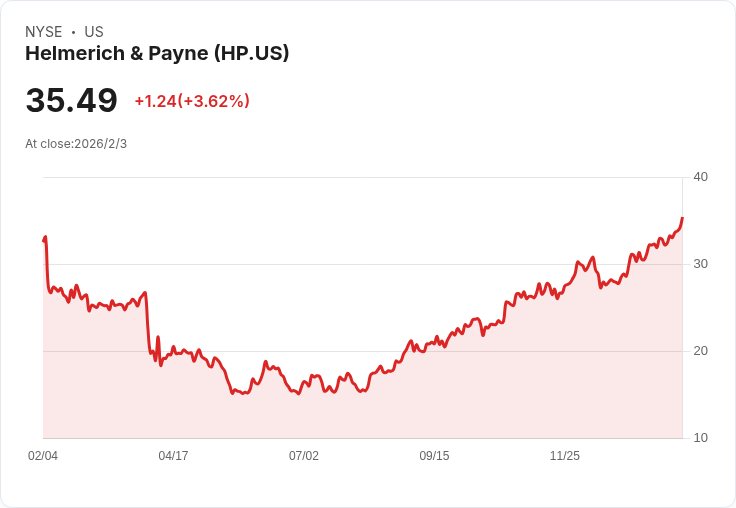Select the 04/17 date axis label

(x=173, y=456)
